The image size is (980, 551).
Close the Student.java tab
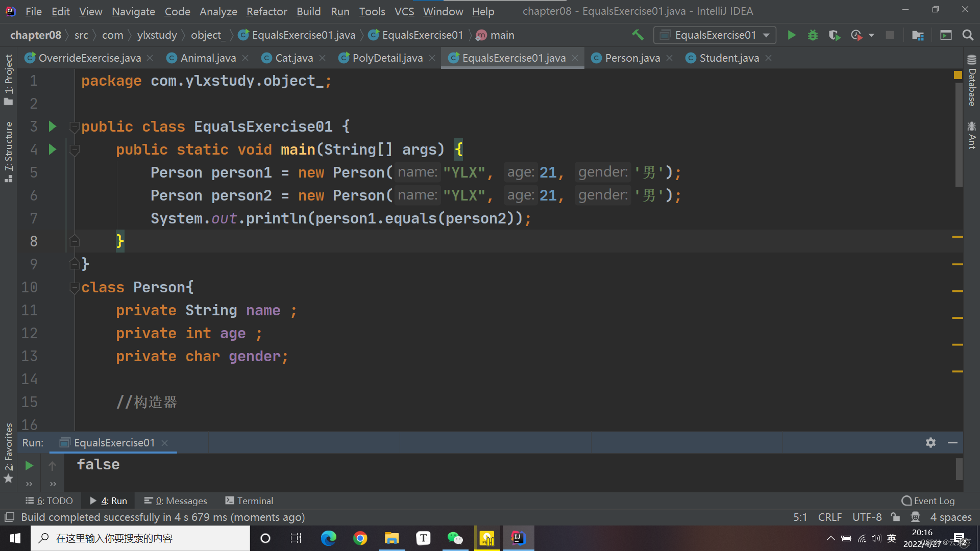[x=768, y=58]
